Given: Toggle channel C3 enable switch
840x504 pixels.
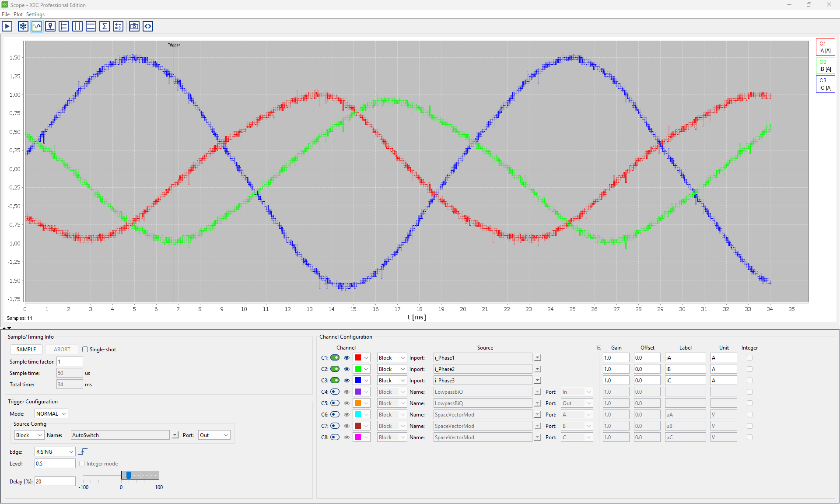Looking at the screenshot, I should click(x=335, y=381).
